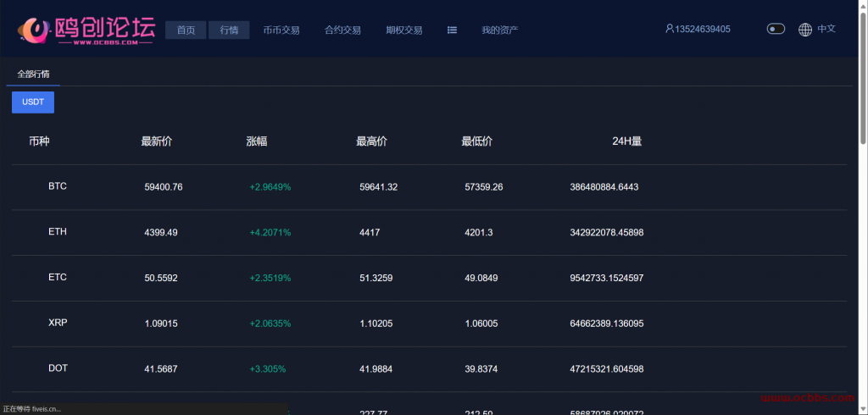Click the user profile icon beside 13524639405

670,29
